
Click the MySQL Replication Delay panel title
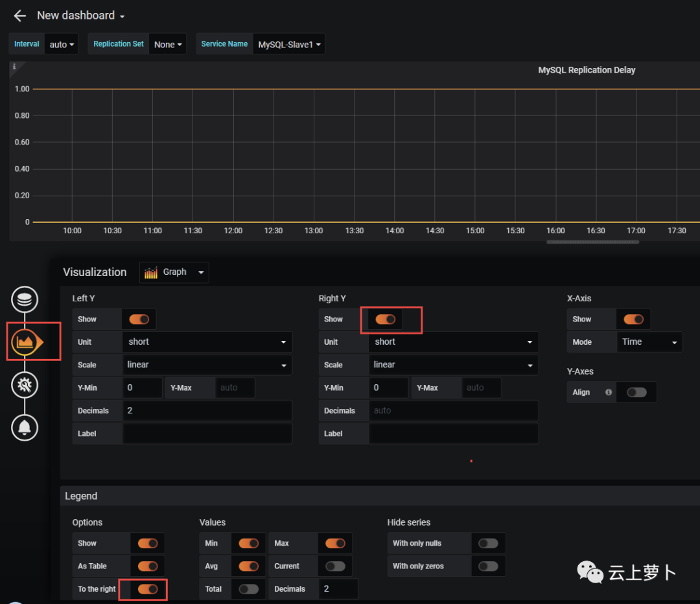[x=587, y=70]
